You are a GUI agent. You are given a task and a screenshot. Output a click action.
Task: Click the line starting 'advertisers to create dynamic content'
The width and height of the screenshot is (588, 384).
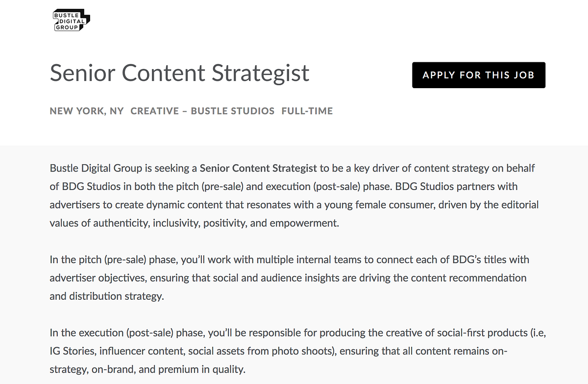pyautogui.click(x=294, y=205)
